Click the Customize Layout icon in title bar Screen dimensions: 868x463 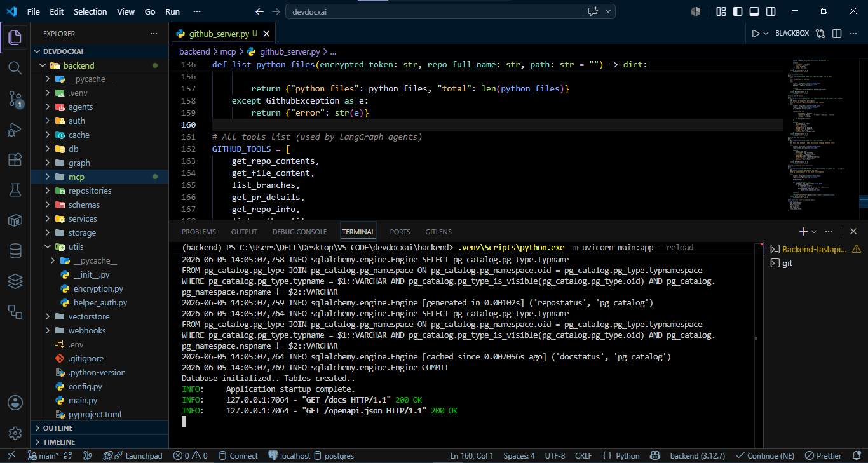(721, 11)
